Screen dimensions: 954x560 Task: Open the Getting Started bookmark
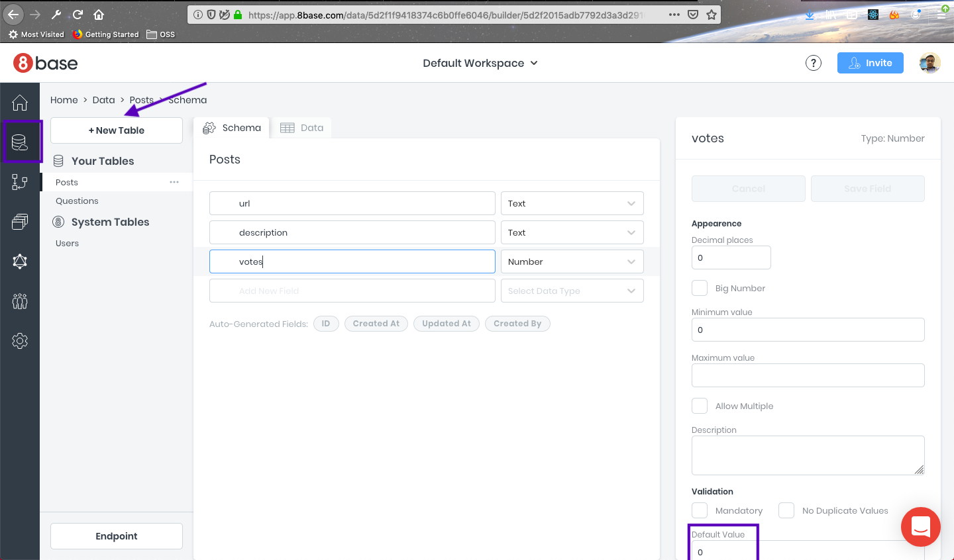[x=105, y=34]
